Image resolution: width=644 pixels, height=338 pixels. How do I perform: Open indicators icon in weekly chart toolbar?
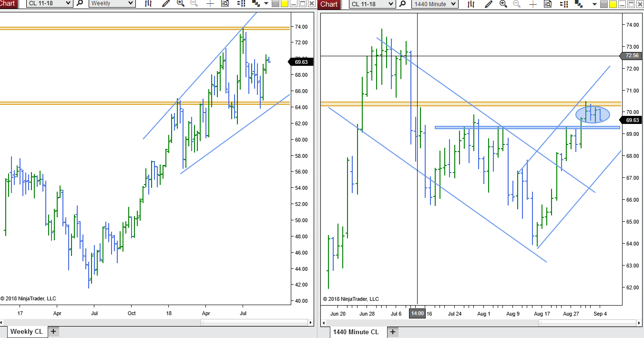(256, 3)
